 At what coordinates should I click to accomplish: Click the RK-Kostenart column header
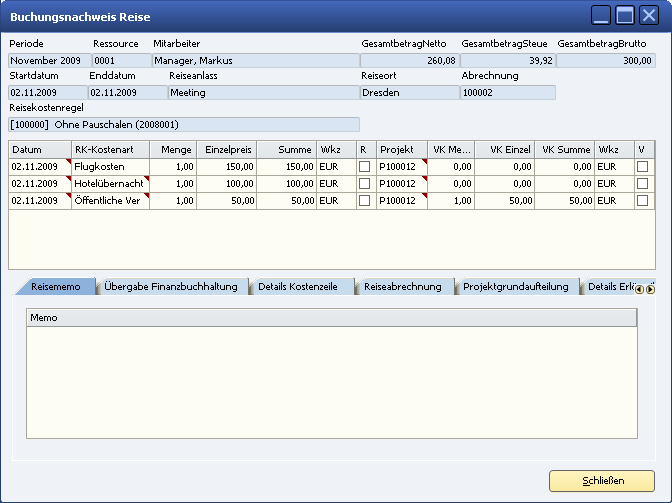coord(109,149)
